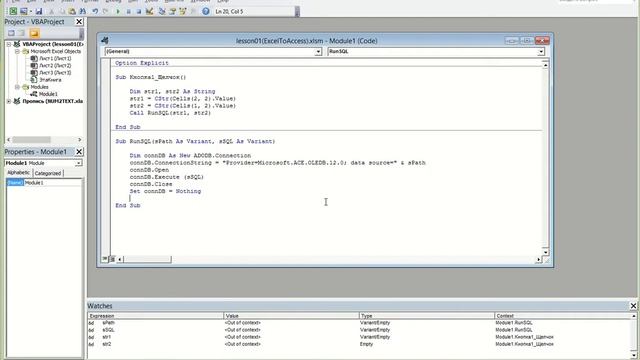Screen dimensions: 640x360
Task: Open the (General) object dropdown
Action: (x=318, y=52)
